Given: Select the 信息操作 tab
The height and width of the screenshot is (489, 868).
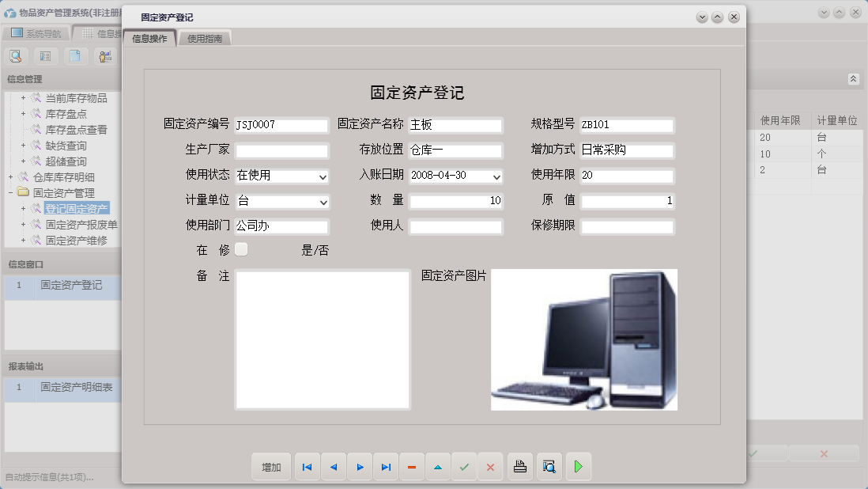Looking at the screenshot, I should point(150,36).
